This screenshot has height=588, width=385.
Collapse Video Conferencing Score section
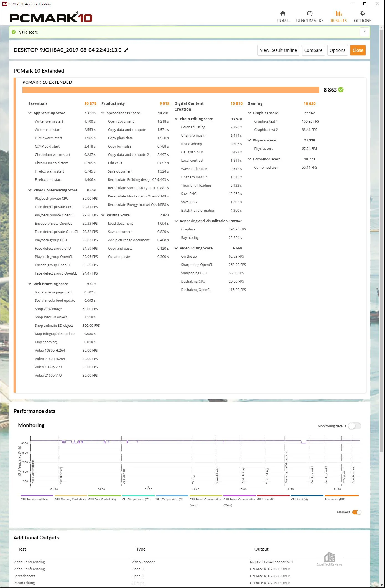click(30, 190)
